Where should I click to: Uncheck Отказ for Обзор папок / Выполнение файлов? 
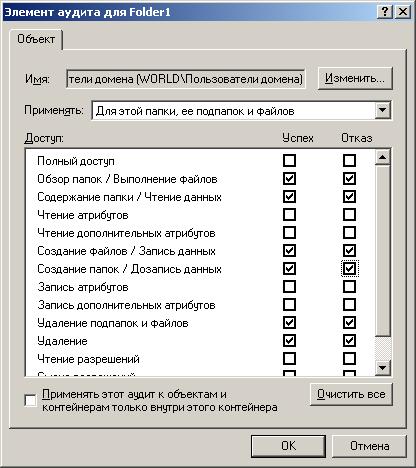coord(349,179)
